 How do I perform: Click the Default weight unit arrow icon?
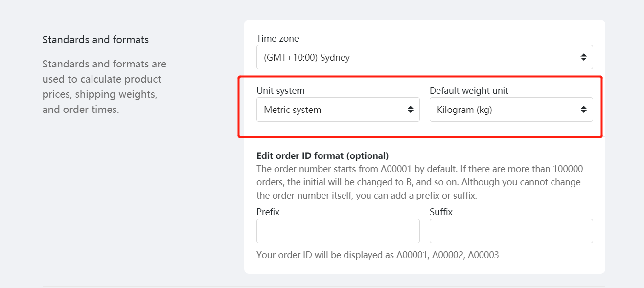pyautogui.click(x=583, y=110)
